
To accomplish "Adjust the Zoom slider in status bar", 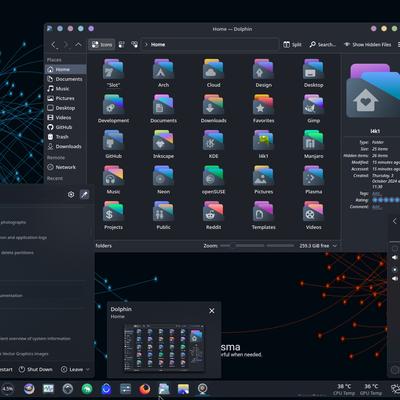I will point(257,246).
